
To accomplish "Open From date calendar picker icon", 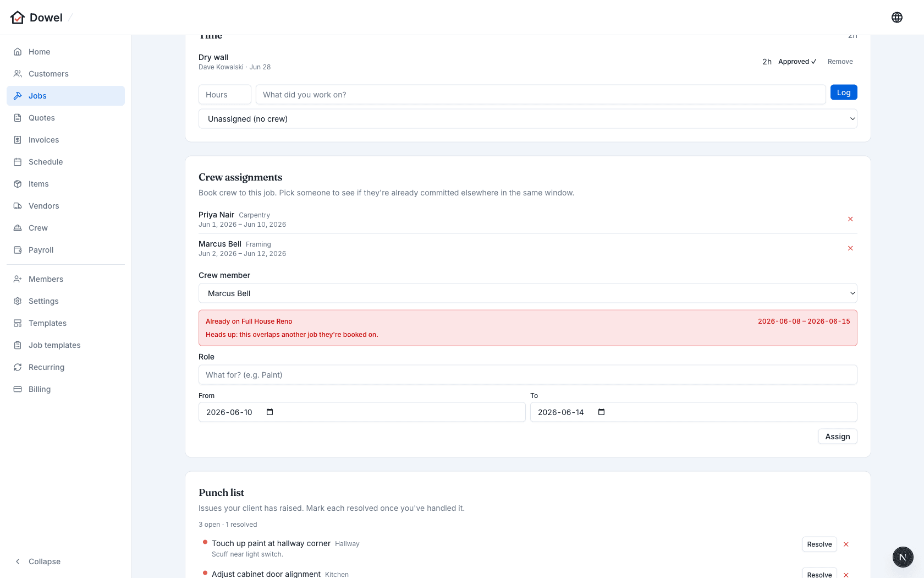I will (x=269, y=412).
